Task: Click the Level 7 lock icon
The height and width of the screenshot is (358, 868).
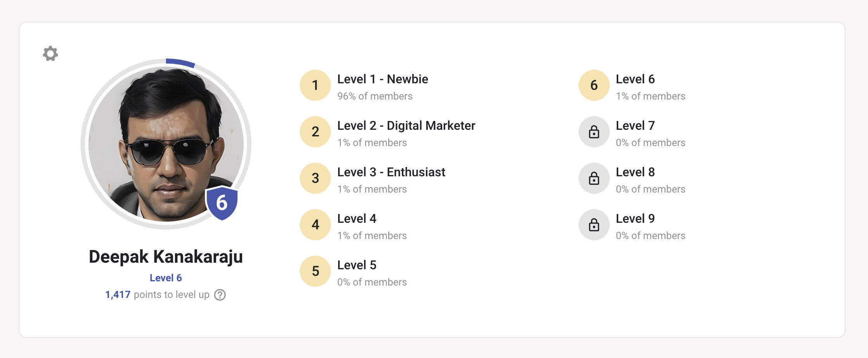Action: pos(594,132)
